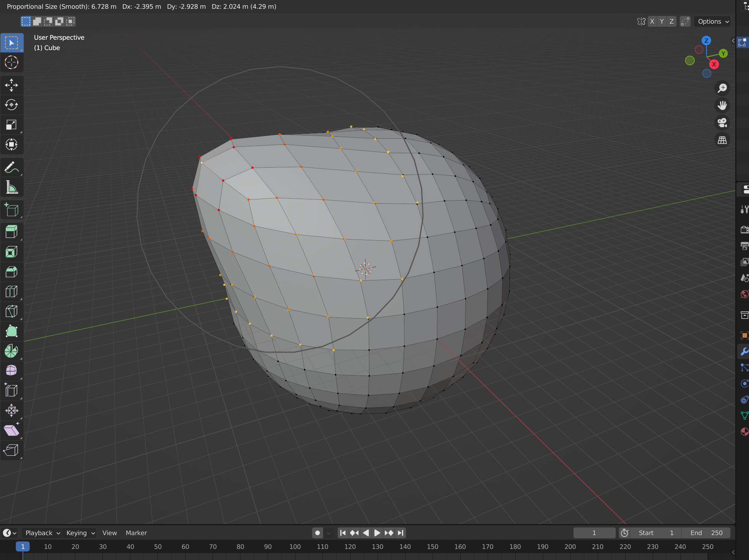Viewport: 749px width, 560px height.
Task: Toggle X axis mirror
Action: pos(652,21)
